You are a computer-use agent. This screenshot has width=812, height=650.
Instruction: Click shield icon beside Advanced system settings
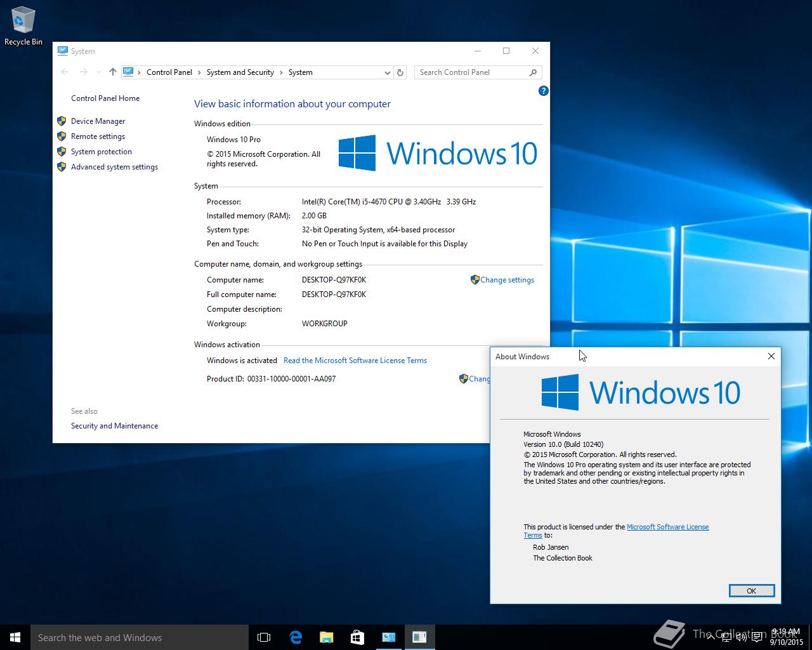62,166
